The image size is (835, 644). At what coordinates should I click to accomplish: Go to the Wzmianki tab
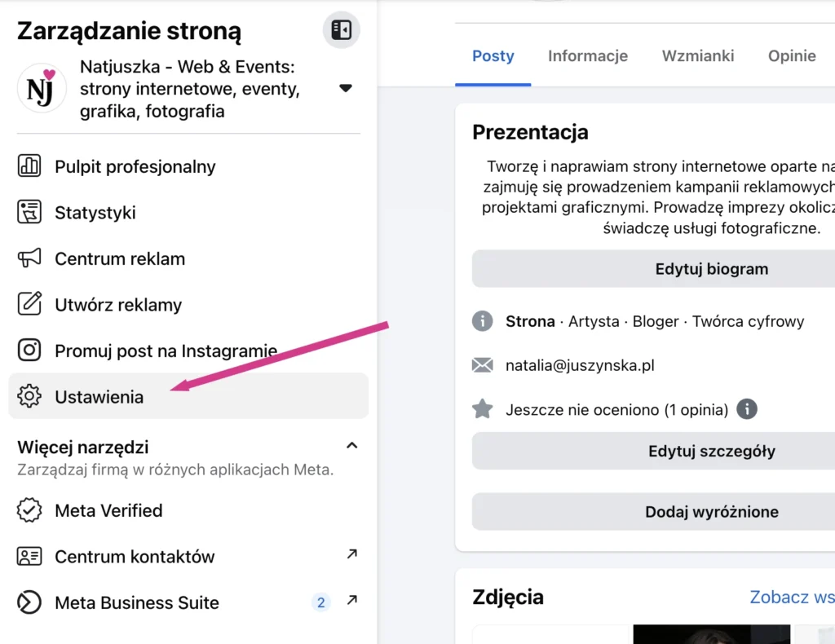point(698,56)
